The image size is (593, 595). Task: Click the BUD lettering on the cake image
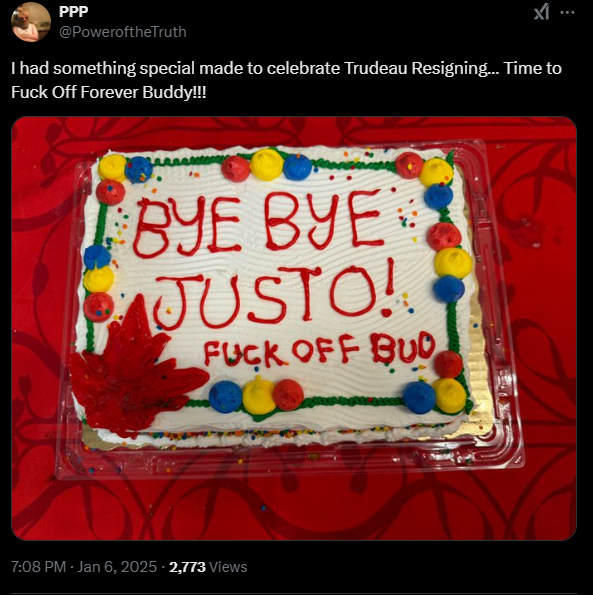tap(403, 347)
